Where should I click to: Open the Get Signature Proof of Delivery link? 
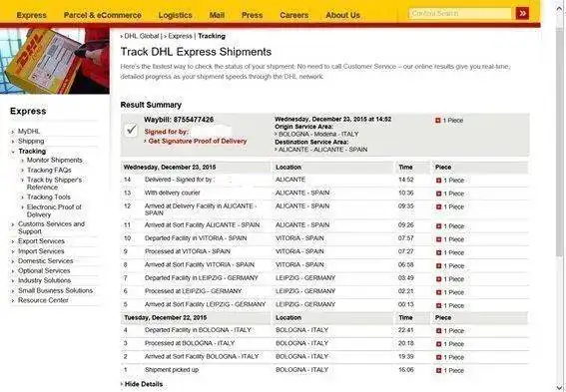pyautogui.click(x=198, y=141)
